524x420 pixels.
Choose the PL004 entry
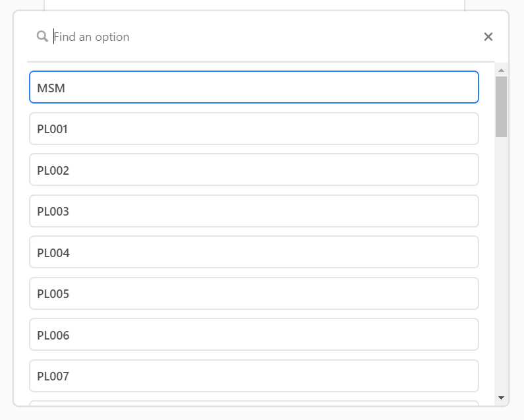pos(254,252)
